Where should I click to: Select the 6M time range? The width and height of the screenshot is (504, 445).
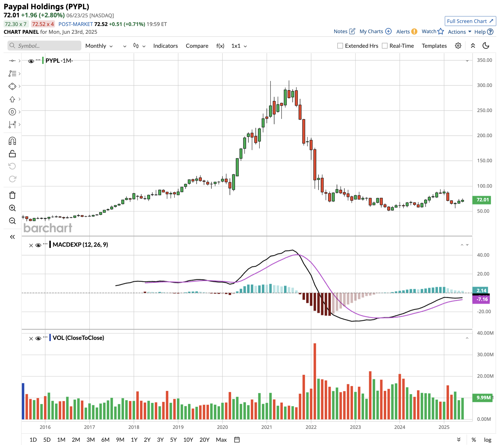(105, 440)
